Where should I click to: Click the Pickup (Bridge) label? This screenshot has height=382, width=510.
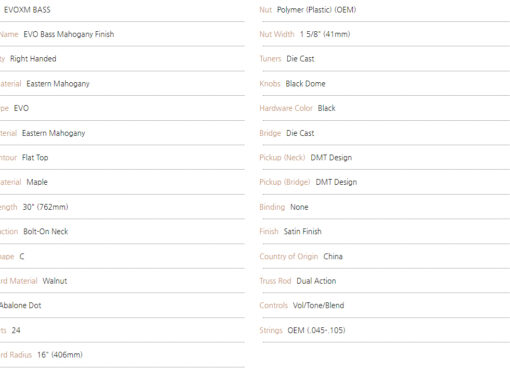tap(285, 182)
